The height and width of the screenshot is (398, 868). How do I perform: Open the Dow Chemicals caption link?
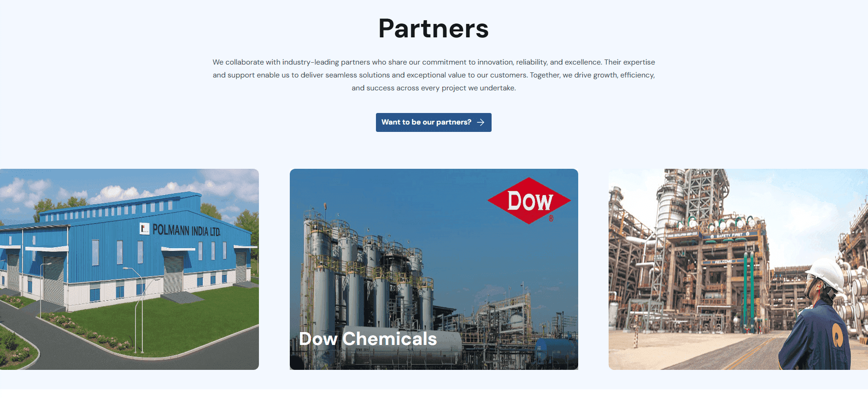coord(368,339)
